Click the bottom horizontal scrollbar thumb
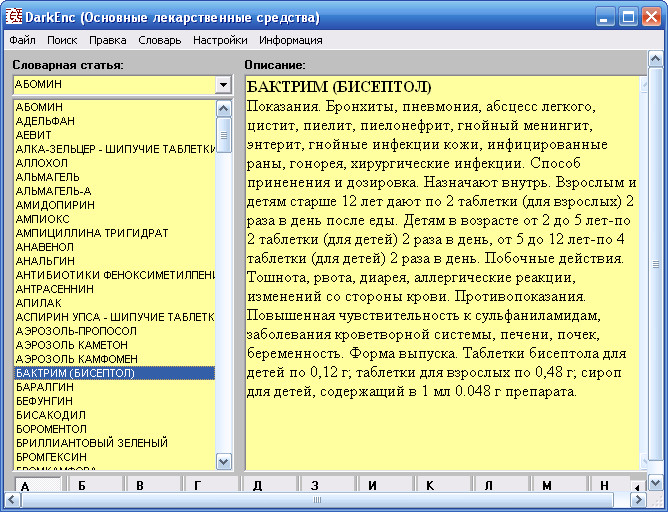 [318, 500]
